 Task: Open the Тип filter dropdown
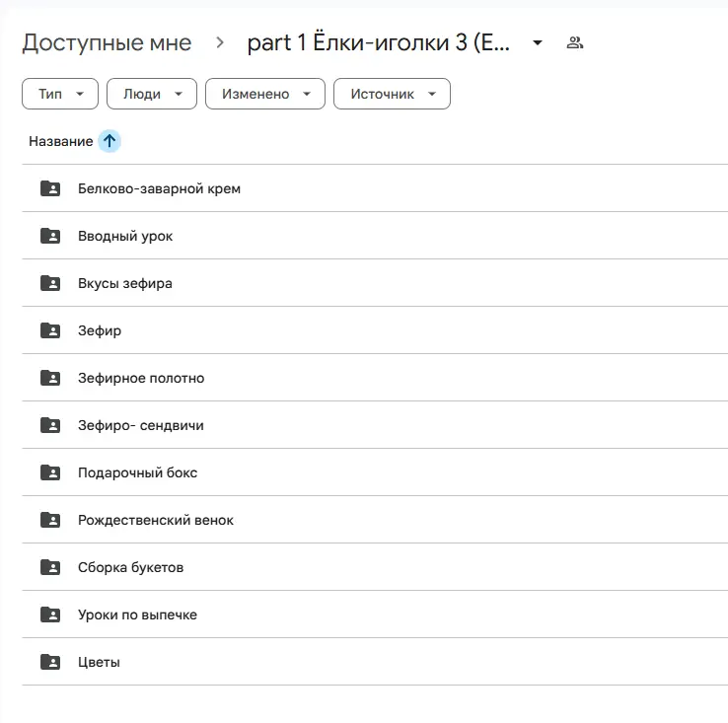(59, 94)
